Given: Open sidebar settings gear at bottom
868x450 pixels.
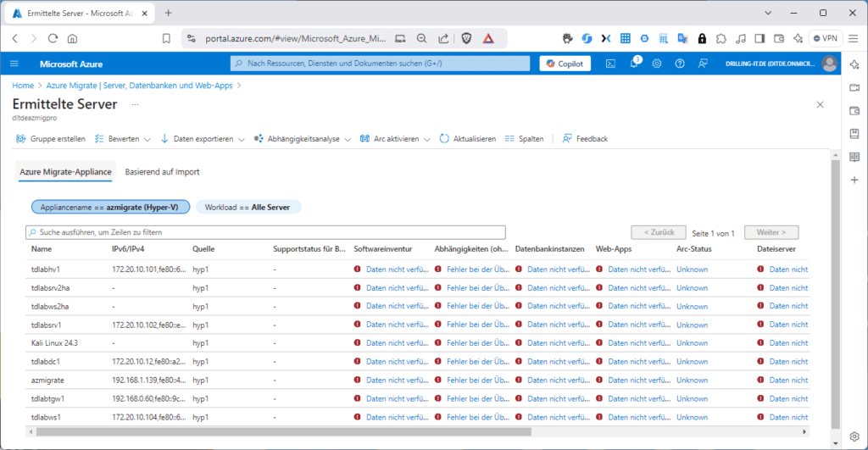Looking at the screenshot, I should pos(854,436).
